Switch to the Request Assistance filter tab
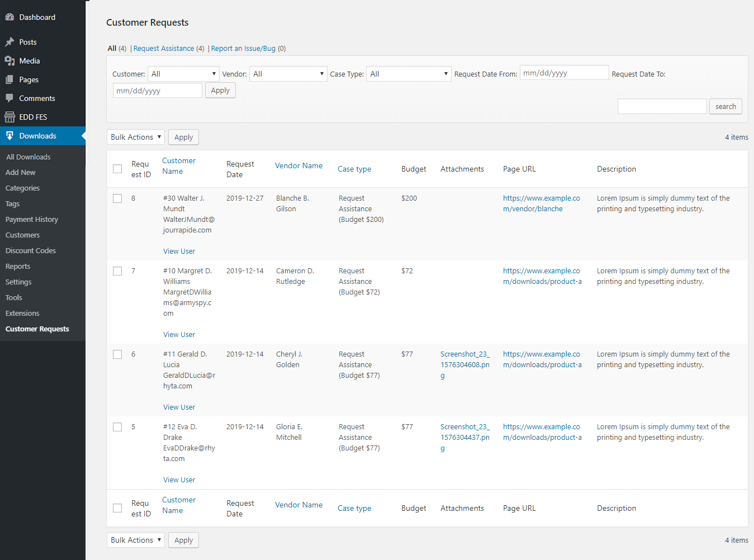This screenshot has height=560, width=754. [164, 49]
